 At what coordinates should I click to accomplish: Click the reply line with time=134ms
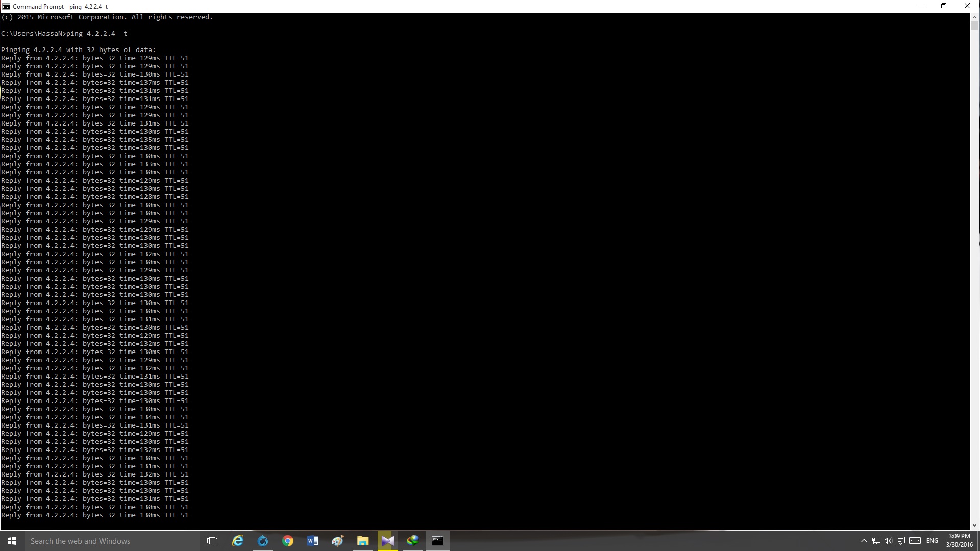(x=95, y=417)
